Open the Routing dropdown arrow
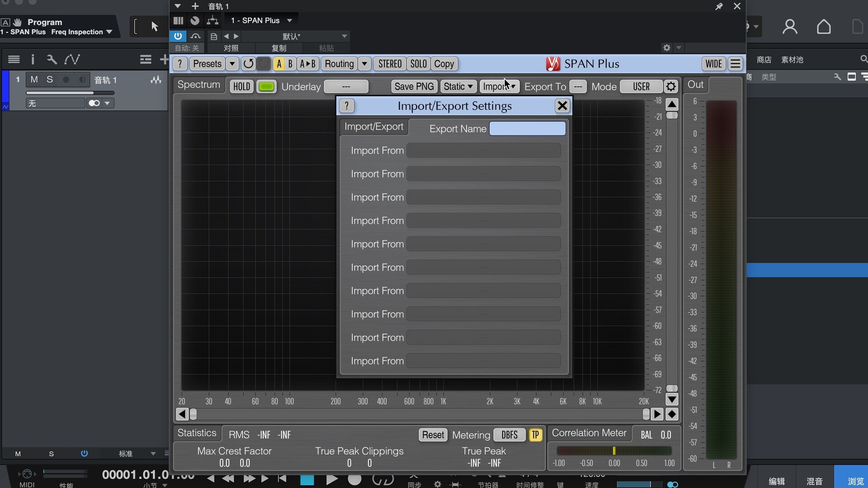Viewport: 868px width, 488px height. [x=364, y=64]
